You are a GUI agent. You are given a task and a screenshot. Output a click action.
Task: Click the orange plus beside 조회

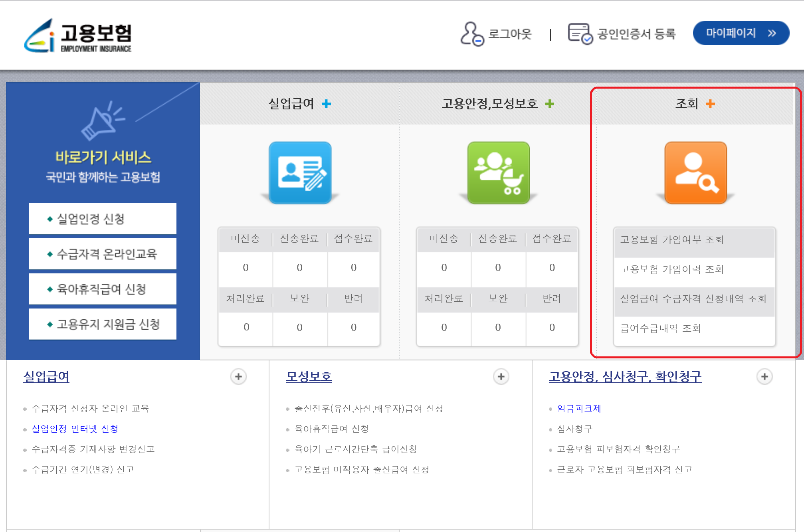click(710, 104)
